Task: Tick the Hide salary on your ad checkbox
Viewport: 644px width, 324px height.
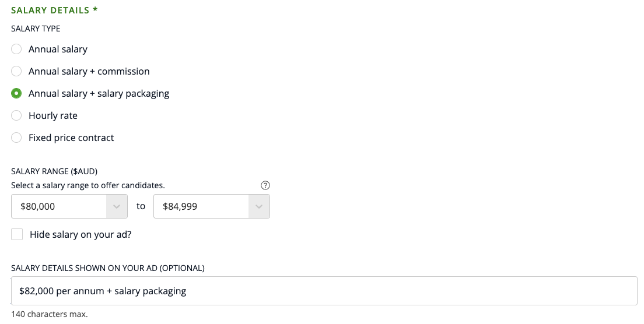Action: pos(17,234)
